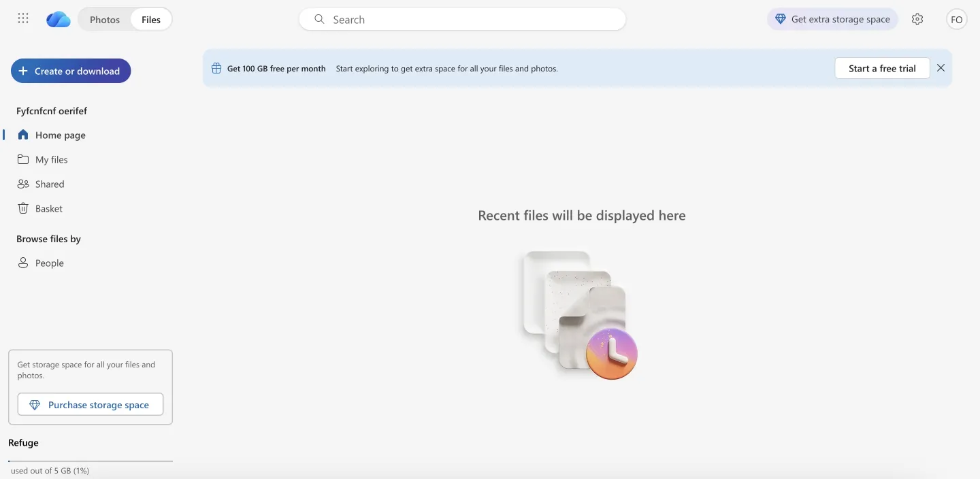Open the FO account avatar menu
980x479 pixels.
[x=956, y=19]
